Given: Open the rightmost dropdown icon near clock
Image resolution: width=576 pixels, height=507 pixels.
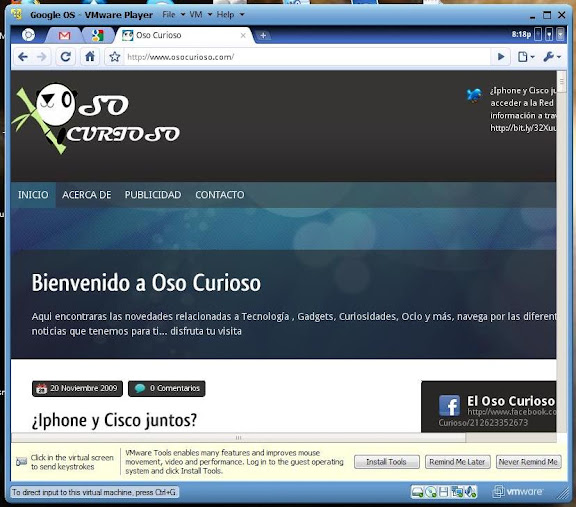Looking at the screenshot, I should pos(561,35).
